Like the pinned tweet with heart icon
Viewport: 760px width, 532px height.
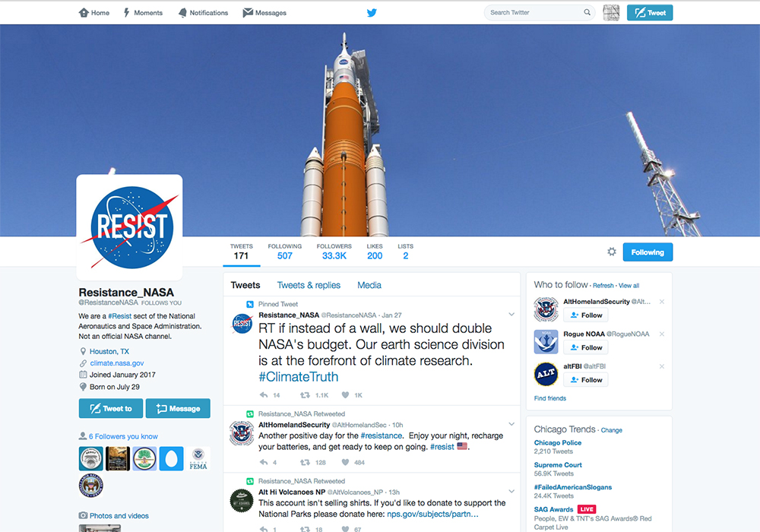pos(345,395)
